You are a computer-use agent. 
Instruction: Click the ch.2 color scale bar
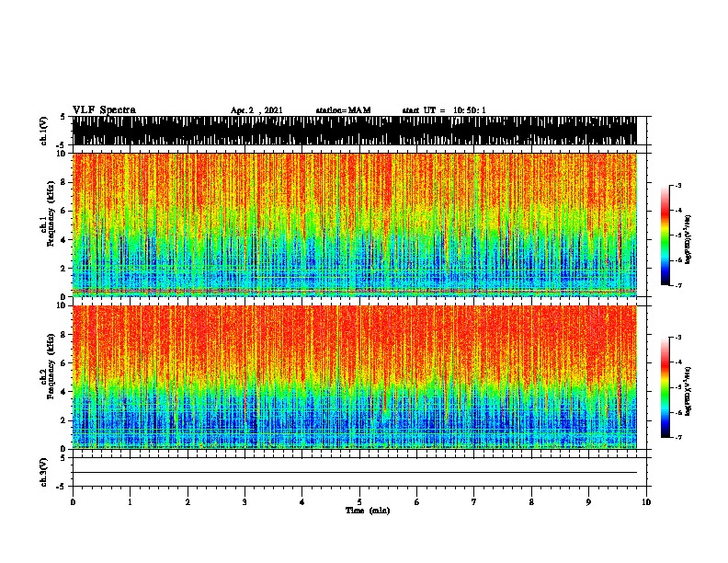pos(665,387)
